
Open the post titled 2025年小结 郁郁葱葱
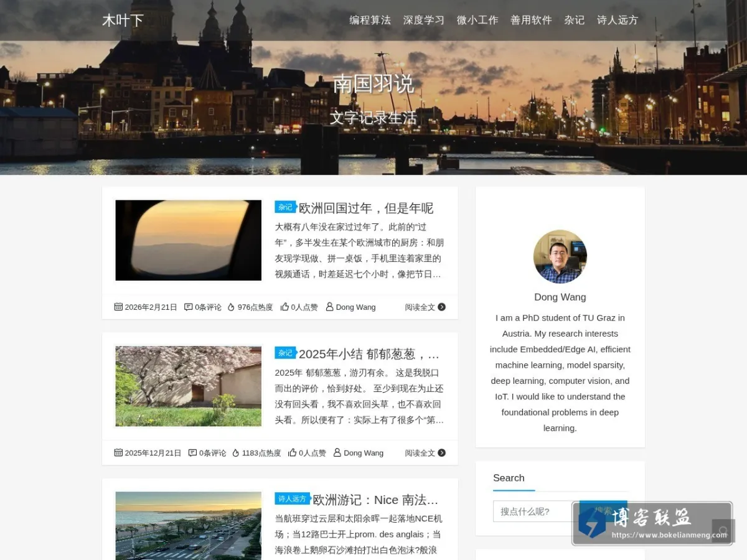click(x=370, y=354)
